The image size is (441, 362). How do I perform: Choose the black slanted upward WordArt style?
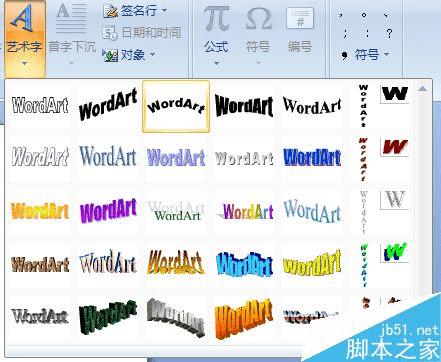tap(108, 105)
